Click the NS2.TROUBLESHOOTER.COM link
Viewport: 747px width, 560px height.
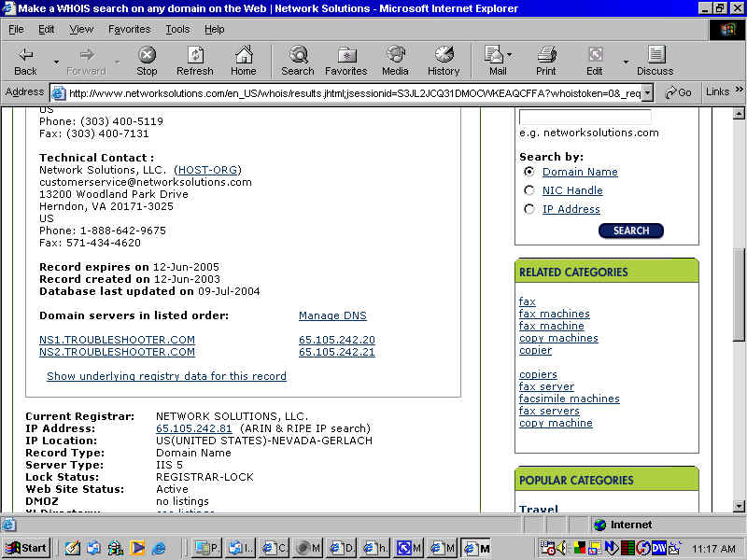coord(117,352)
